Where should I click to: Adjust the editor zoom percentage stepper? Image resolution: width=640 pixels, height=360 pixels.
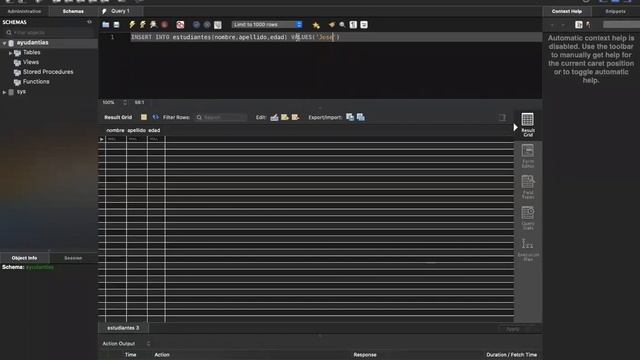125,102
